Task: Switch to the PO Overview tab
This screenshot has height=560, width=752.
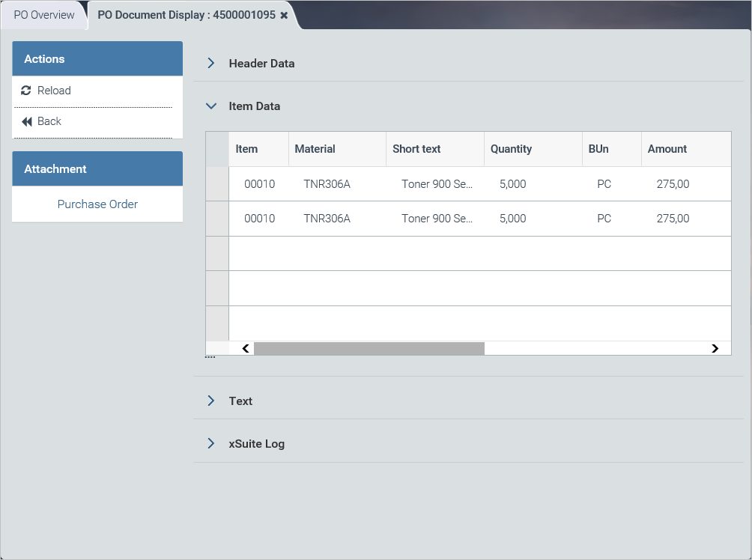Action: tap(44, 15)
